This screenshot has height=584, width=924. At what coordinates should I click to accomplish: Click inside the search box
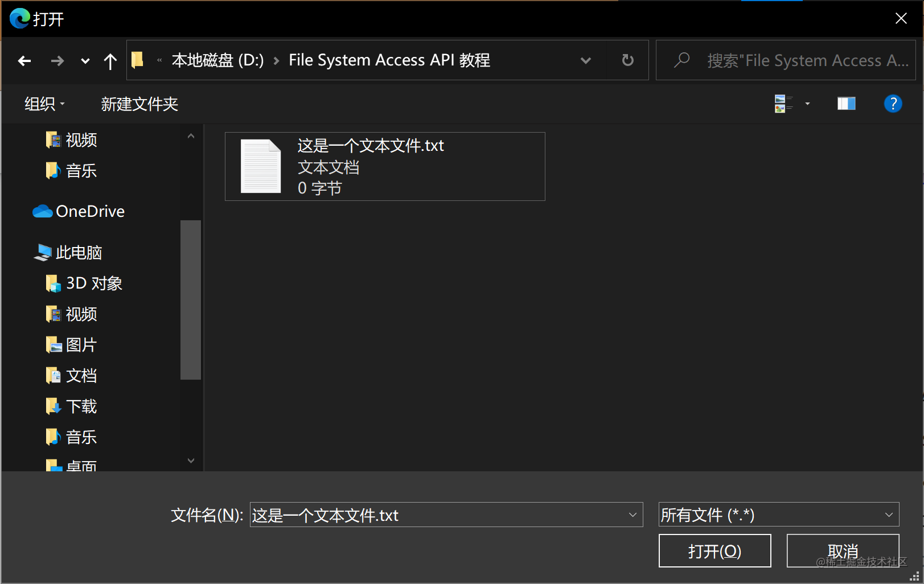pyautogui.click(x=786, y=60)
